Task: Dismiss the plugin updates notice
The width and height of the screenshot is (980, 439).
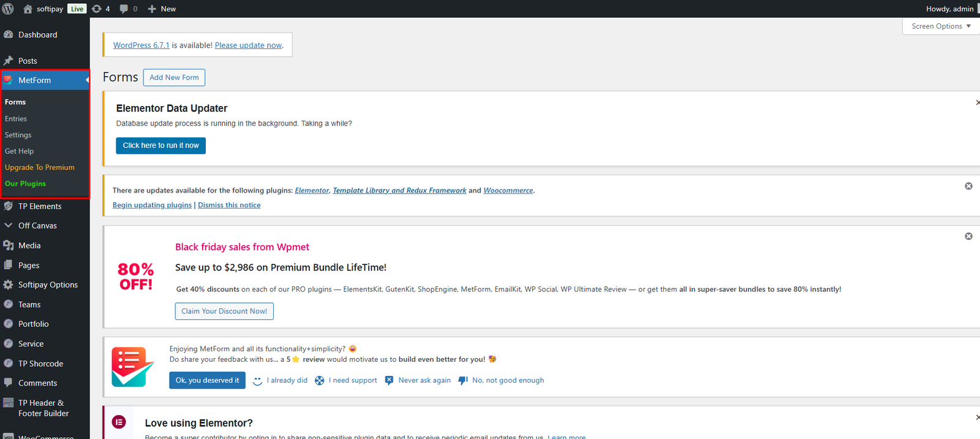Action: (968, 186)
